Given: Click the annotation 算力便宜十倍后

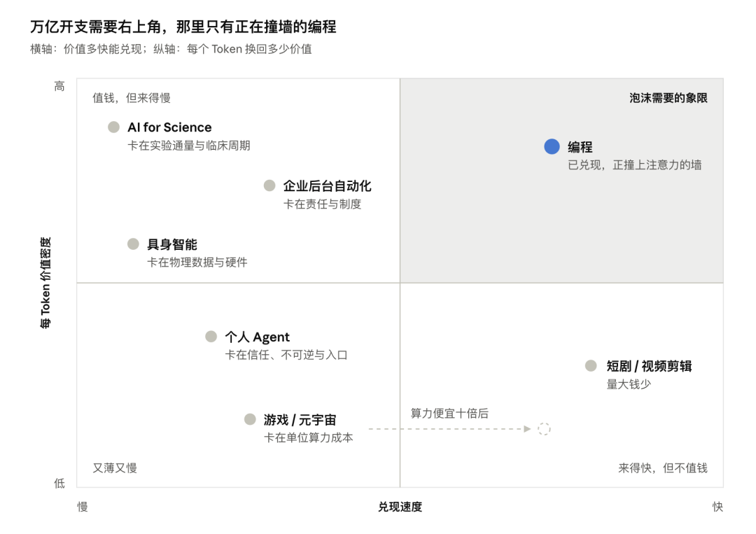Looking at the screenshot, I should tap(449, 413).
